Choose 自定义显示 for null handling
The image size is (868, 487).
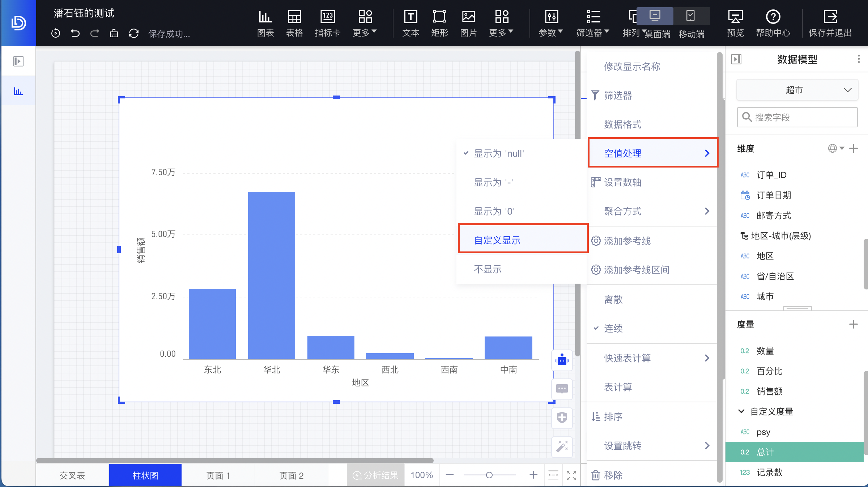click(x=498, y=240)
